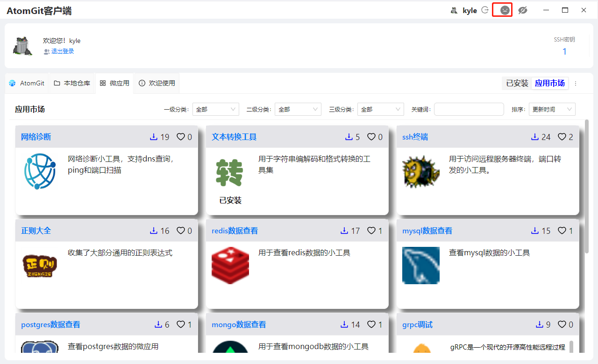Switch to the 本地仓库 tab

pos(72,83)
